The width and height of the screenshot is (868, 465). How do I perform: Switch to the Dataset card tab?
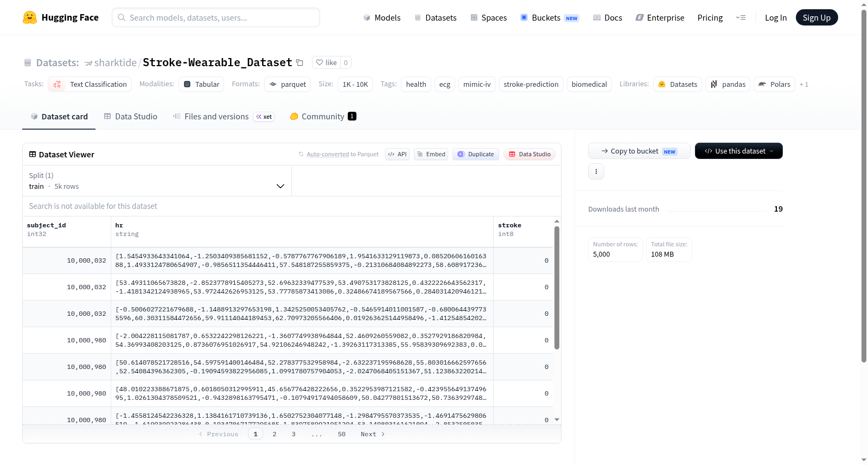(59, 117)
